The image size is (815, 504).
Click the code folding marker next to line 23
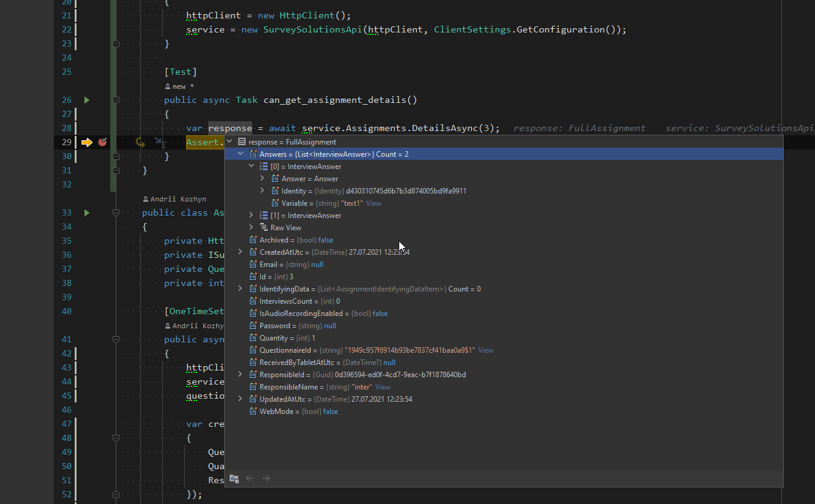(x=115, y=43)
